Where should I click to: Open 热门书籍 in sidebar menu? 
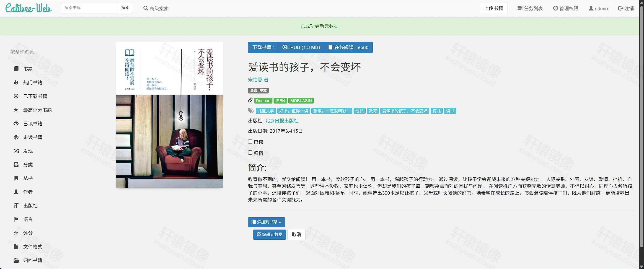(33, 83)
